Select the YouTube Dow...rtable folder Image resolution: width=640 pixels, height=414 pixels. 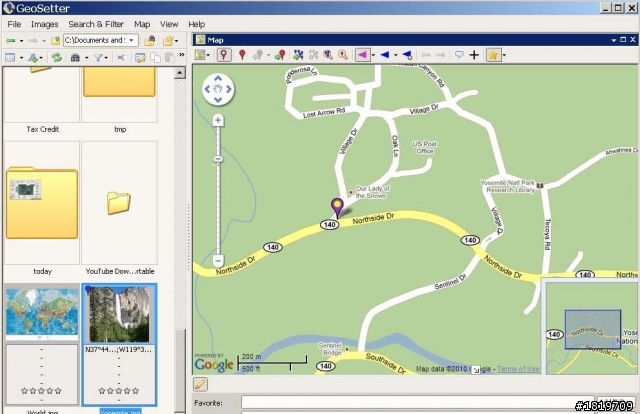pos(119,203)
